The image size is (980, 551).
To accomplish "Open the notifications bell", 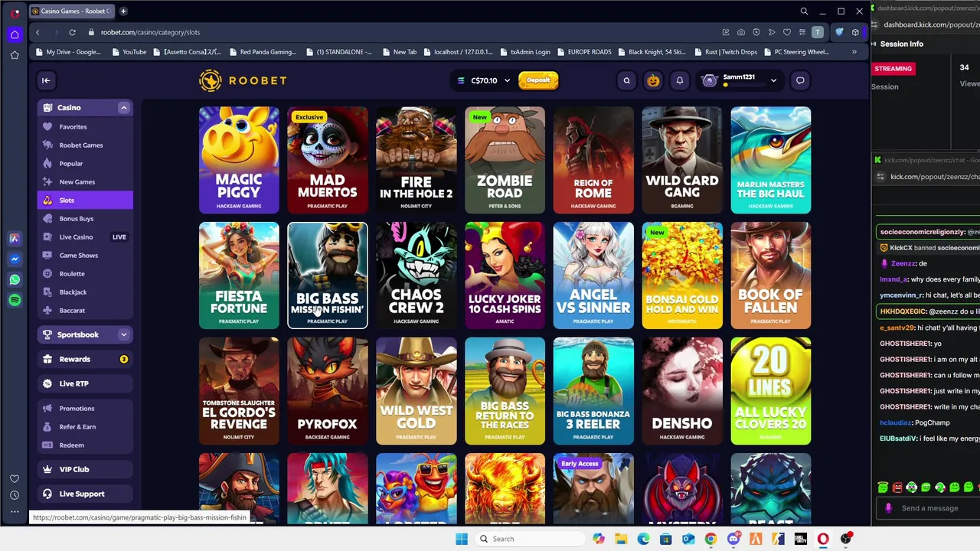I will 679,80.
